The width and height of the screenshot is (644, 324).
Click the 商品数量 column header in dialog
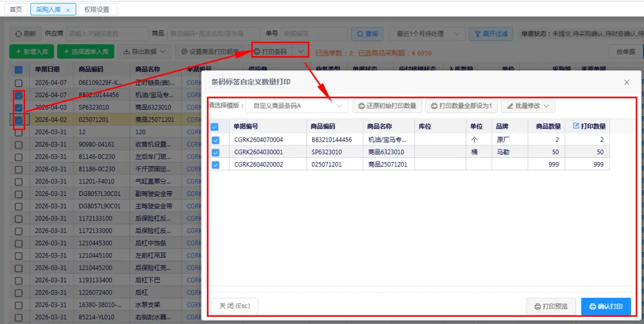(546, 126)
